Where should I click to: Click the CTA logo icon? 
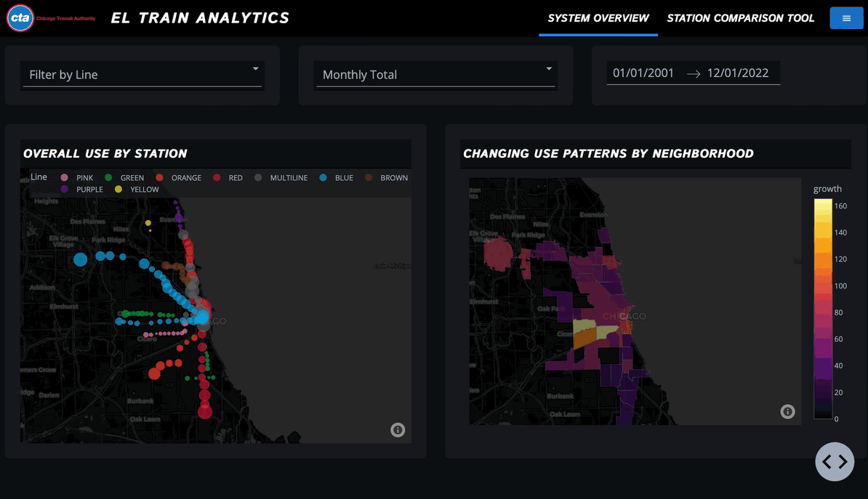(x=20, y=17)
